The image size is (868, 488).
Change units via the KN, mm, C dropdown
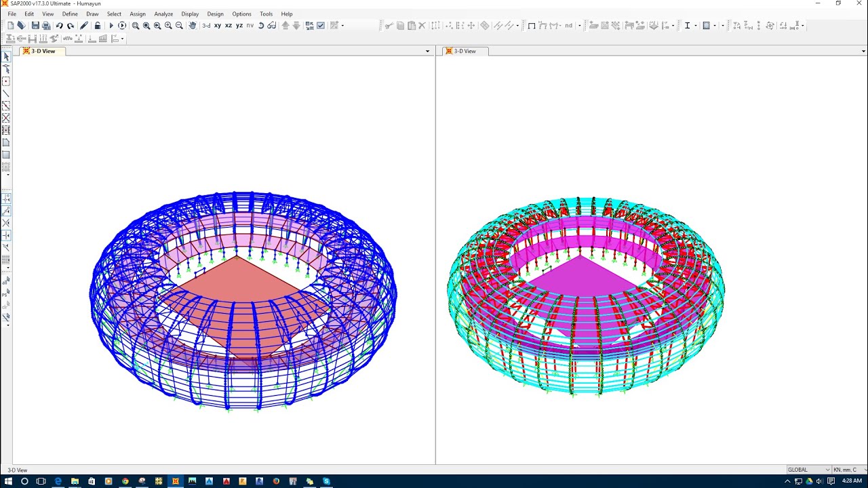coord(846,470)
